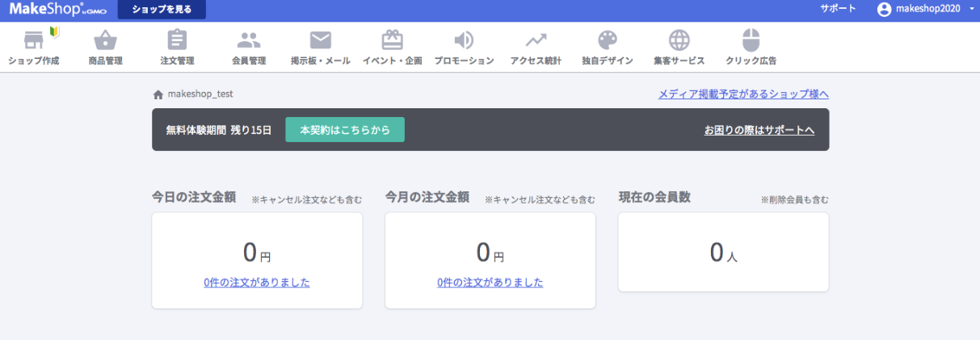Open クリック広告 mouse icon

[751, 40]
